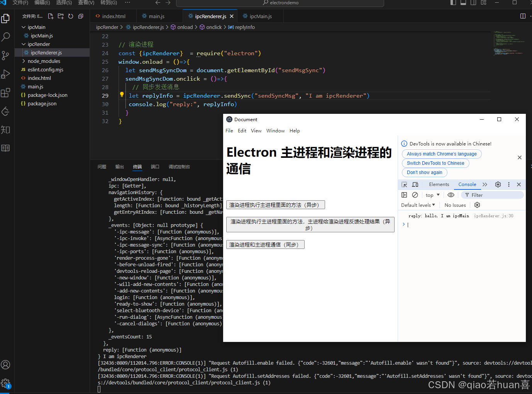This screenshot has height=394, width=532.
Task: Click the editor minimap
Action: tap(510, 44)
